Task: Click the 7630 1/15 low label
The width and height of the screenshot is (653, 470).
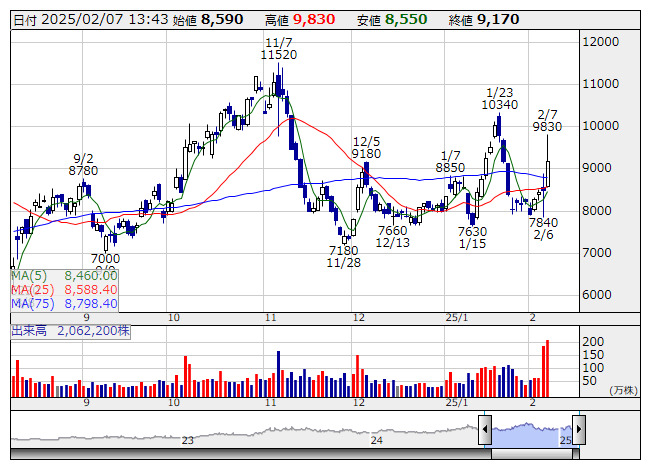Action: click(x=472, y=238)
